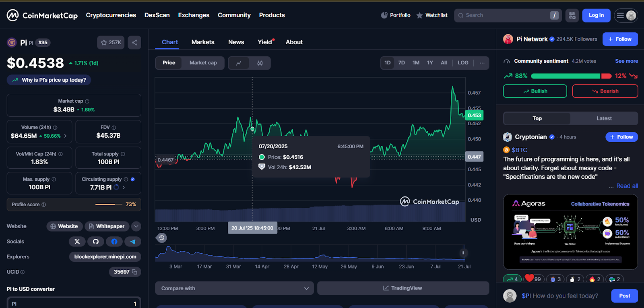Viewport: 644px width, 308px height.
Task: Show Market cap info tooltip icon
Action: click(x=87, y=101)
